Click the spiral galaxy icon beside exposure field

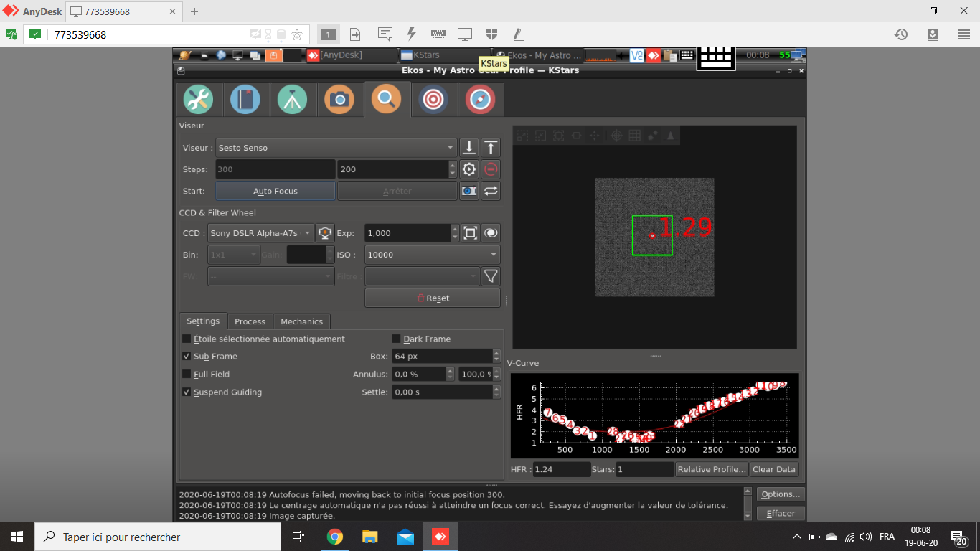pos(491,233)
